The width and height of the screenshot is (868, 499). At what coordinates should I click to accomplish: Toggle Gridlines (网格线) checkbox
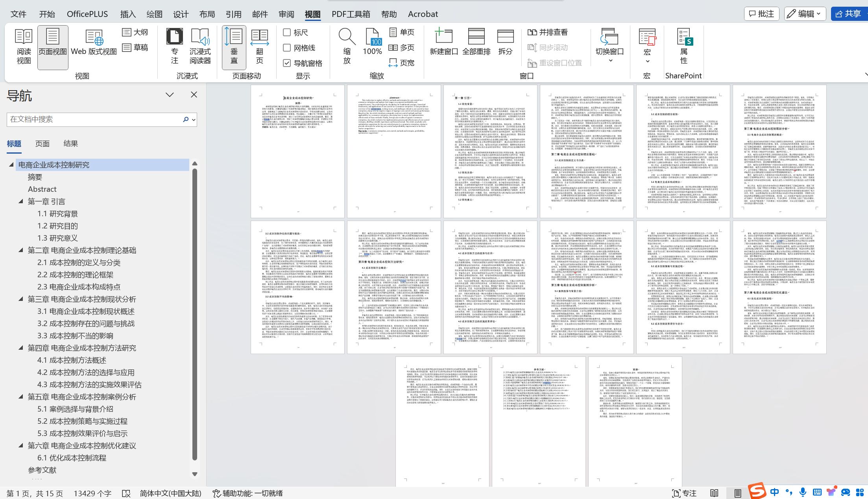tap(287, 48)
